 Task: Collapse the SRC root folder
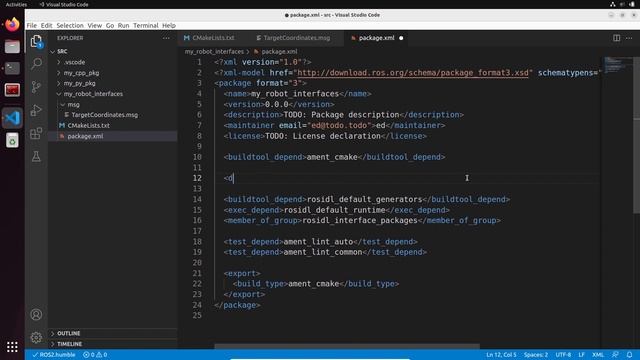coord(52,51)
